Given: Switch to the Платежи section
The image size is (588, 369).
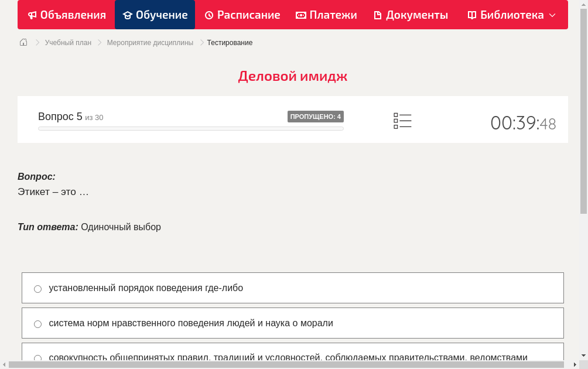Looking at the screenshot, I should pyautogui.click(x=326, y=15).
